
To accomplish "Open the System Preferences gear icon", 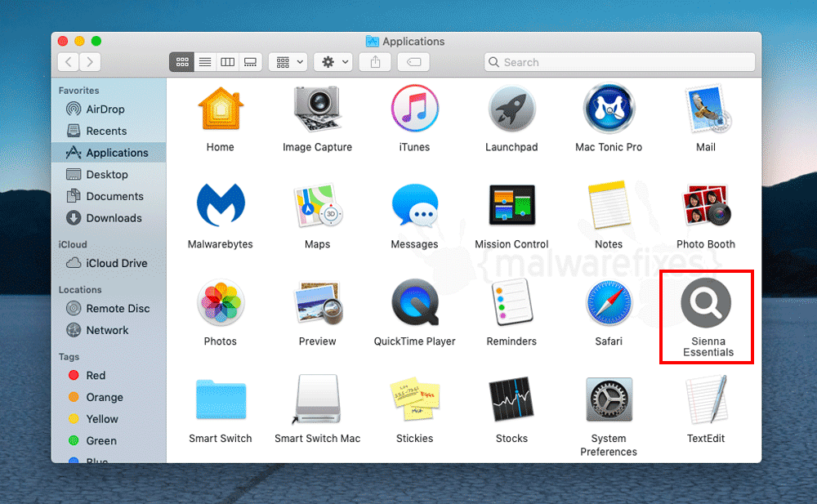I will tap(609, 399).
